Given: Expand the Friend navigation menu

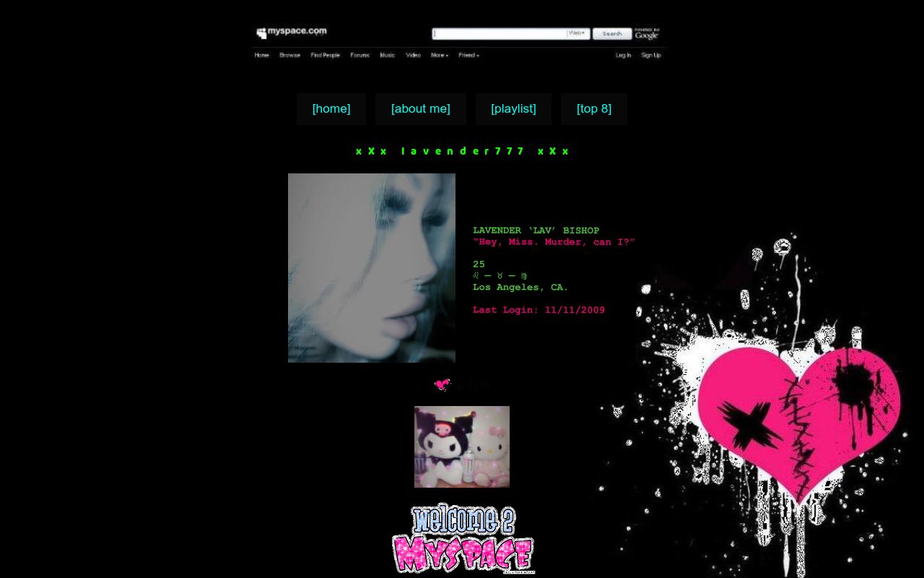Looking at the screenshot, I should click(469, 55).
